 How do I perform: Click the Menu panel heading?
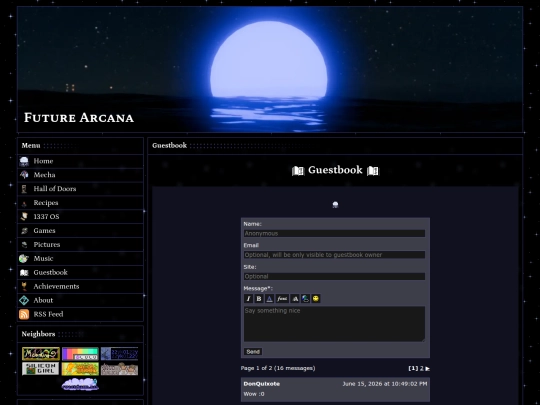[x=31, y=146]
